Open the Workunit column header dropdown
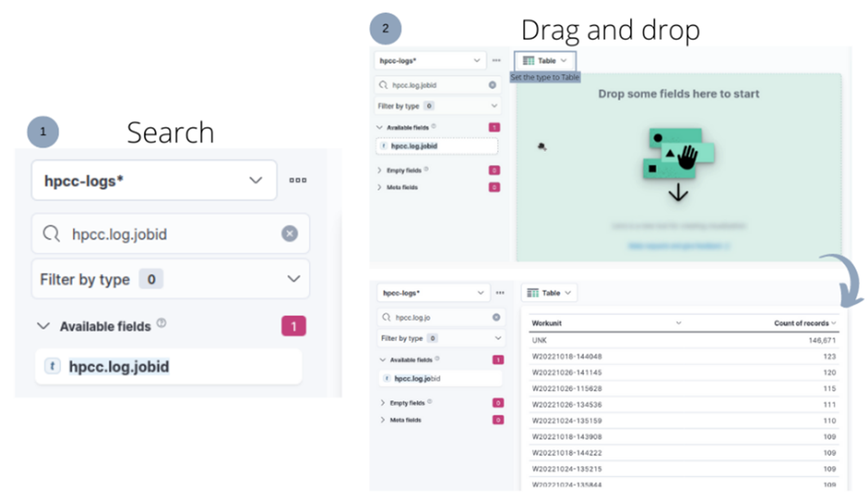 [679, 323]
